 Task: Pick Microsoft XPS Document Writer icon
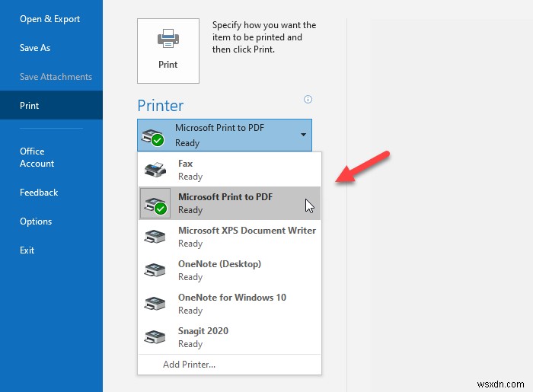click(155, 237)
